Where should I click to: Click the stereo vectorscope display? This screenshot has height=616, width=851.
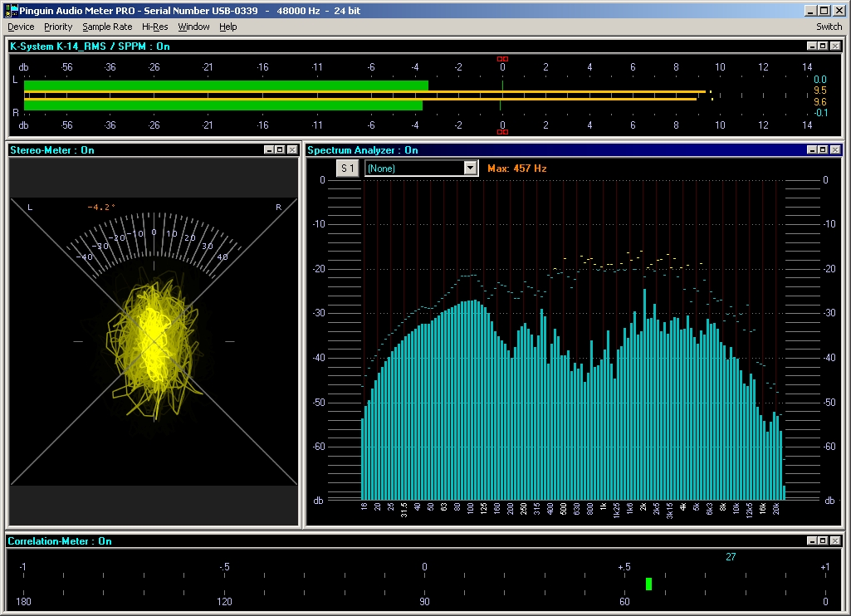coord(154,340)
